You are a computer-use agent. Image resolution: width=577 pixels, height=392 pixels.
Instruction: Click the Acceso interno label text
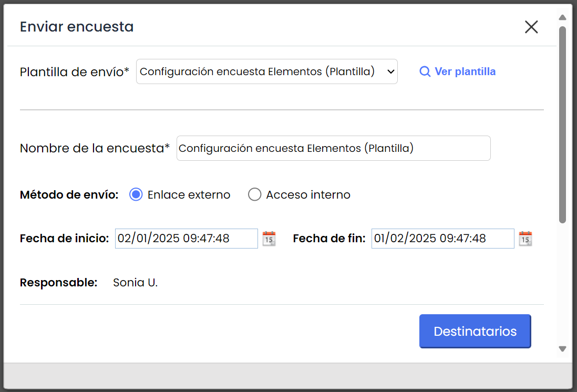[x=308, y=195]
